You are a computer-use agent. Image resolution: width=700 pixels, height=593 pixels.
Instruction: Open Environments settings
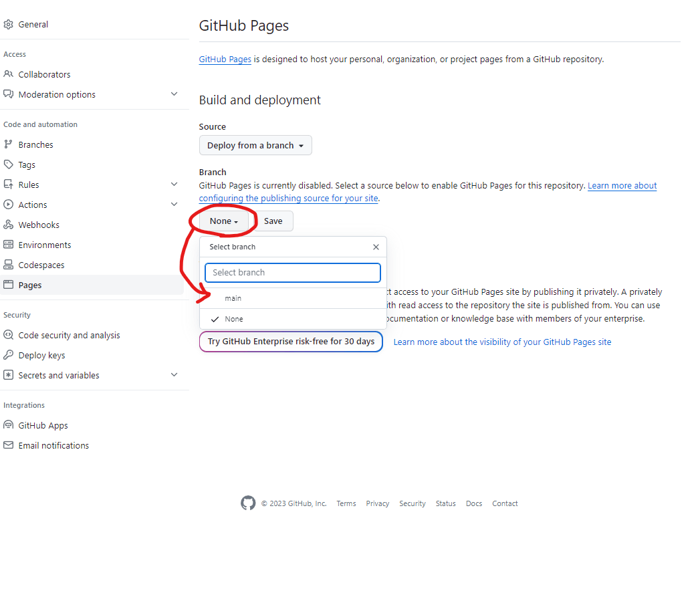(45, 245)
